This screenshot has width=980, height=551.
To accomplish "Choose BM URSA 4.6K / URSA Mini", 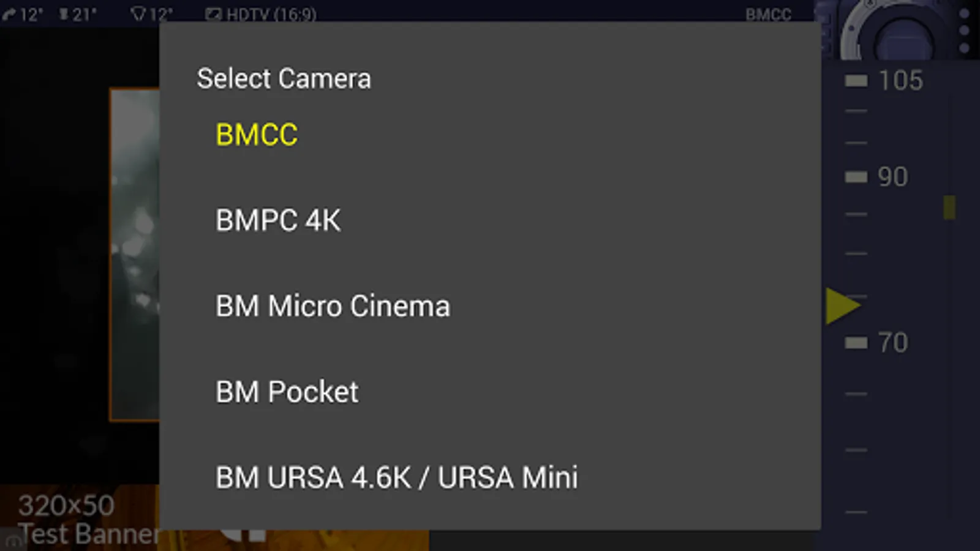I will click(490, 478).
